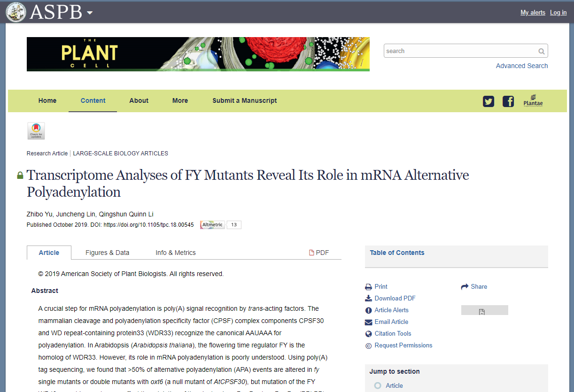574x392 pixels.
Task: Click the Twitter icon in navigation bar
Action: coord(489,101)
